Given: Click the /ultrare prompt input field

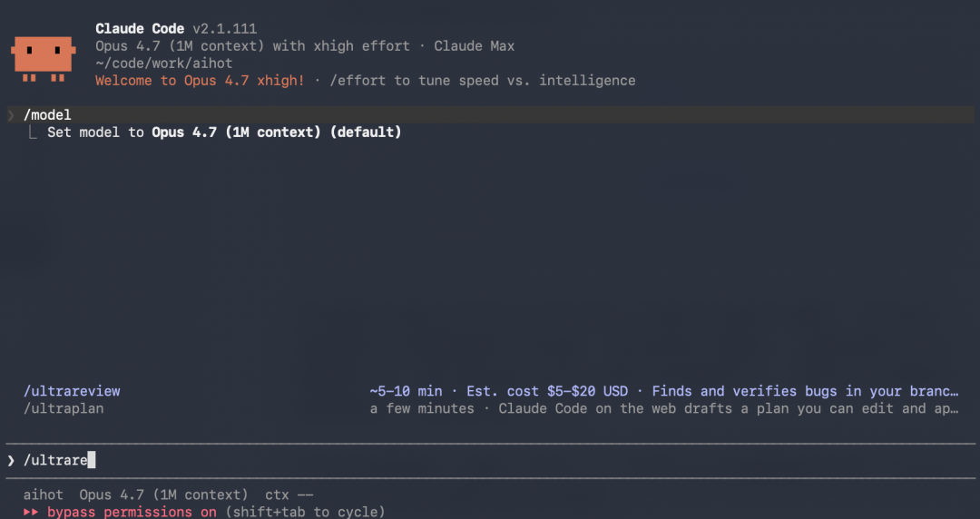Looking at the screenshot, I should click(x=454, y=460).
